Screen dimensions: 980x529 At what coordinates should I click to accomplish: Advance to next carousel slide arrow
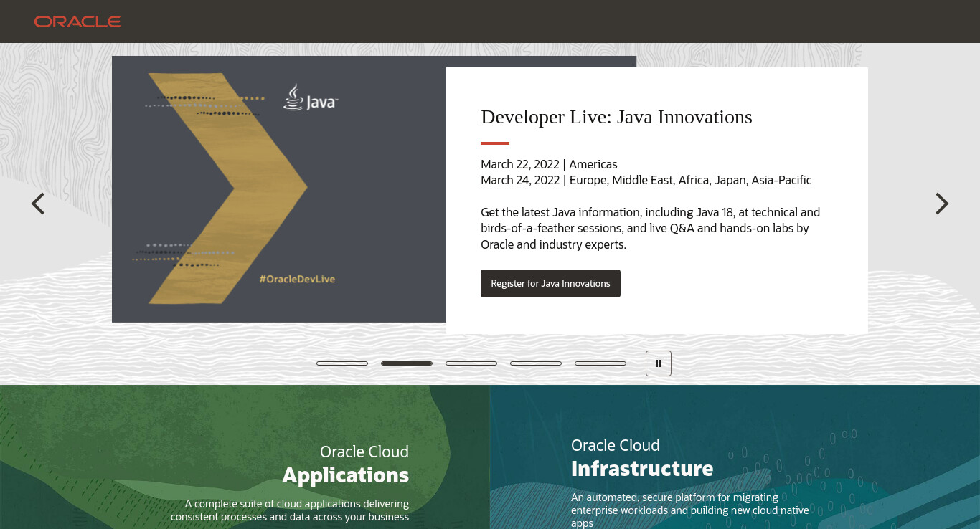(942, 204)
